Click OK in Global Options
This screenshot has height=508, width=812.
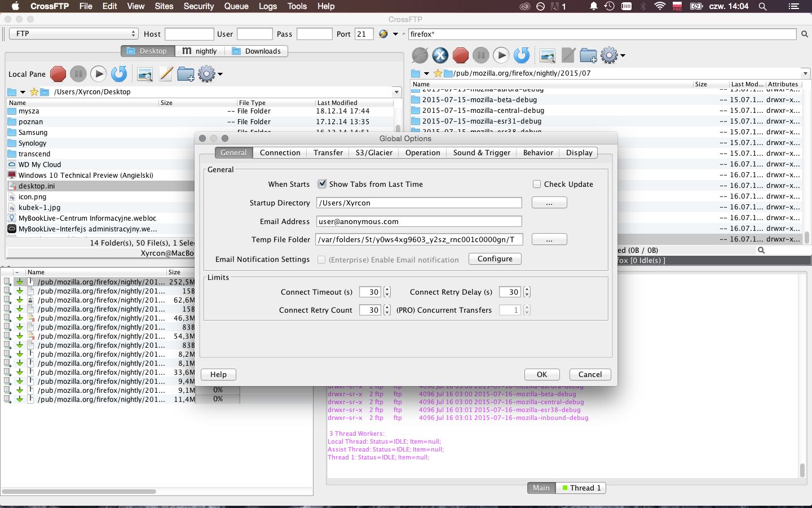[x=542, y=374]
